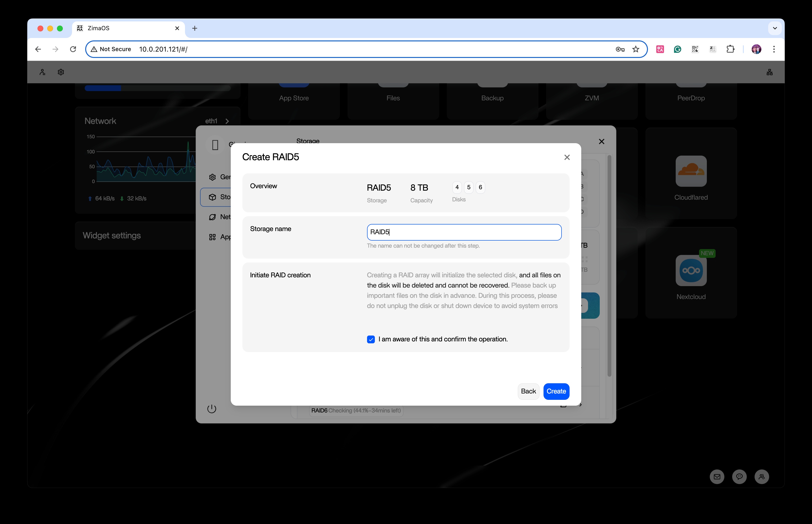812x524 pixels.
Task: Open the settings gear in ZimaOS top bar
Action: (61, 72)
